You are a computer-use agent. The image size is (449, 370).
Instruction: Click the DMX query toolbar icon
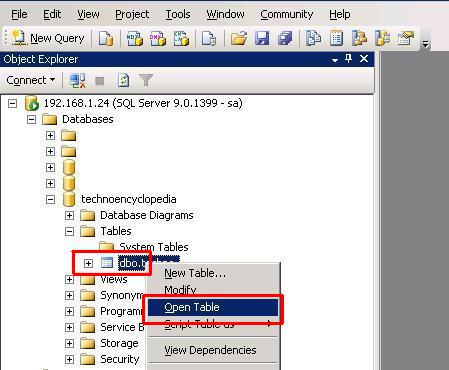pyautogui.click(x=158, y=38)
